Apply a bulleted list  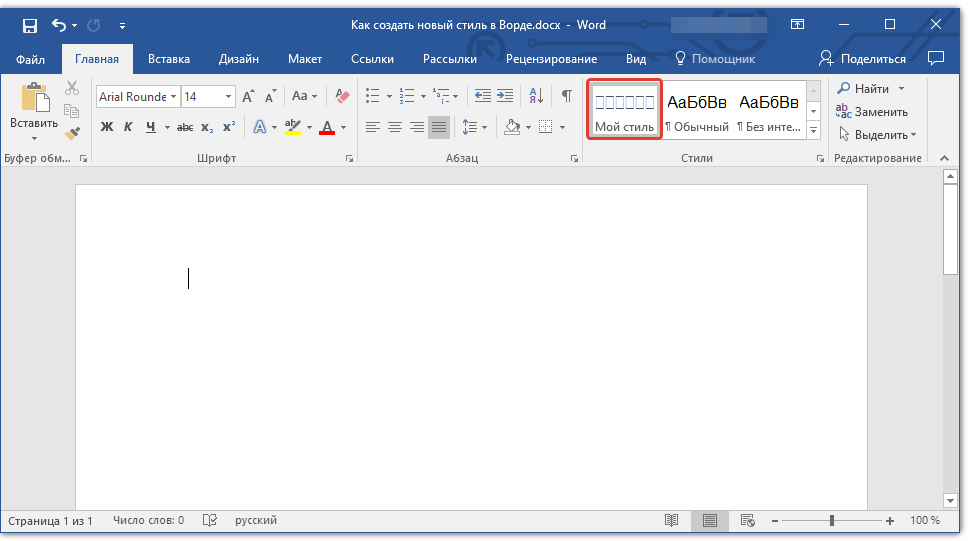tap(373, 96)
